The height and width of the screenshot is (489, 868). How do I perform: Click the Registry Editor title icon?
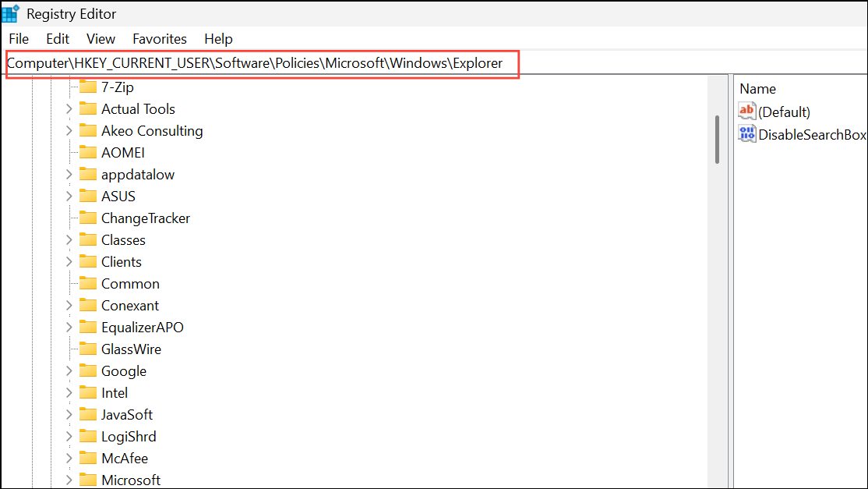coord(10,13)
